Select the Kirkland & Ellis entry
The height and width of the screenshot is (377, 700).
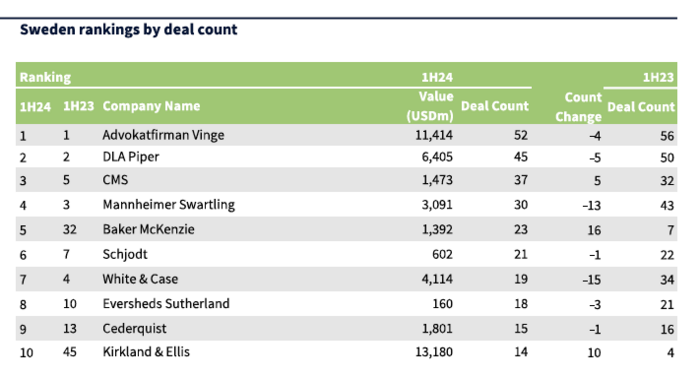pyautogui.click(x=146, y=352)
